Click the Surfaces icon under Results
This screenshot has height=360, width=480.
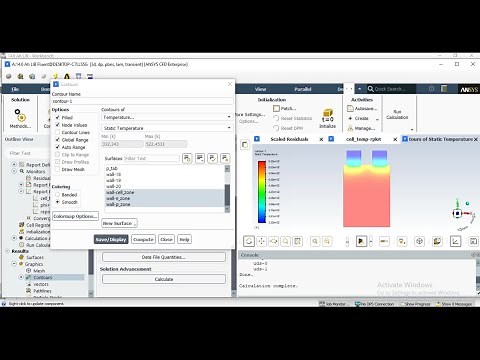point(21,257)
